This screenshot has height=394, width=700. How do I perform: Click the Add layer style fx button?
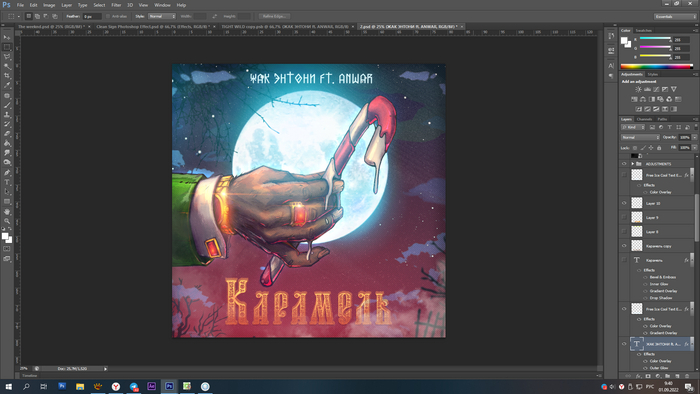(x=638, y=376)
